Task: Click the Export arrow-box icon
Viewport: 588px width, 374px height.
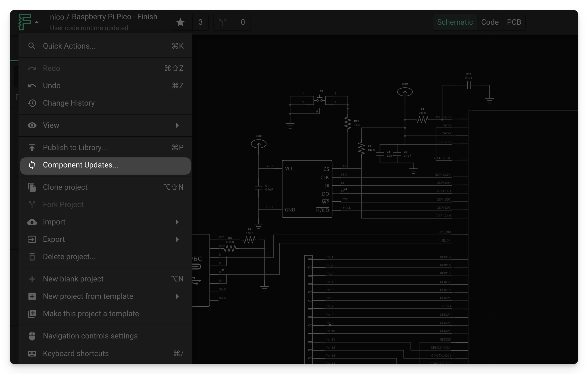Action: click(x=32, y=239)
